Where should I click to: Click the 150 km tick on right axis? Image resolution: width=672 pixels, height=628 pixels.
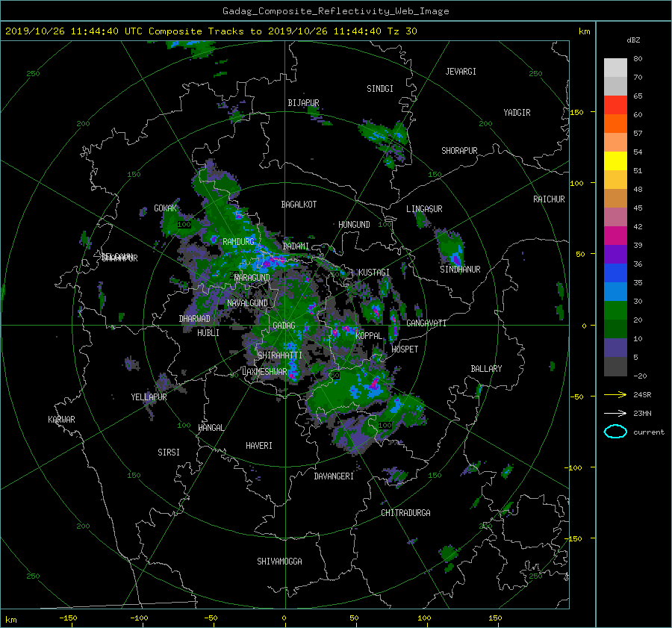click(x=577, y=112)
